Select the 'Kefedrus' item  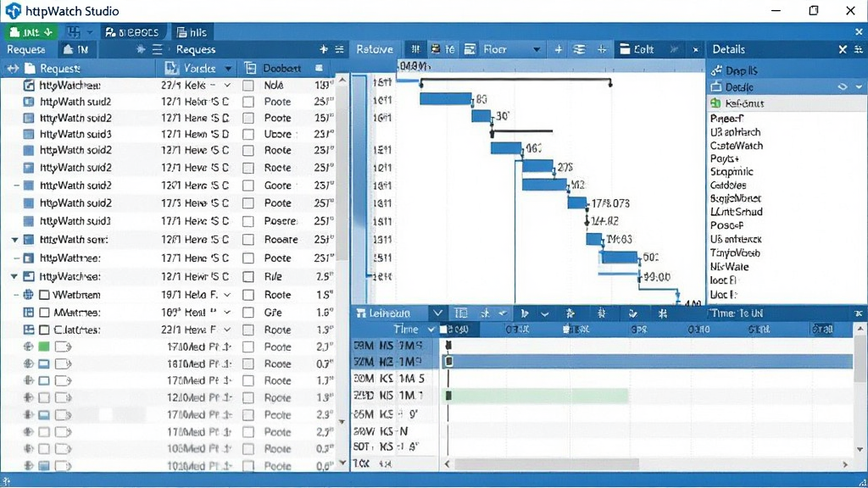click(744, 103)
